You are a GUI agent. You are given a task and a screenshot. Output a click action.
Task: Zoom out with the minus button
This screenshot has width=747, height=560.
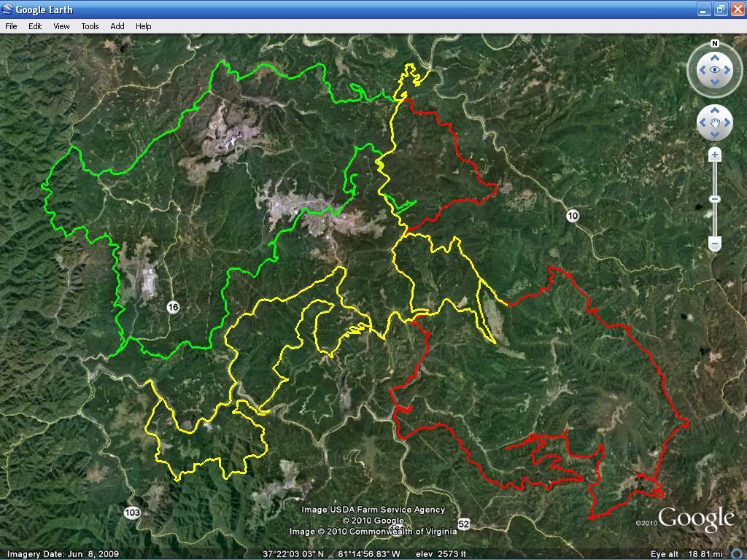(715, 244)
